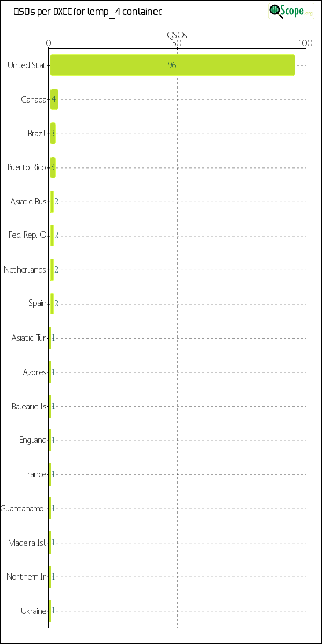This screenshot has height=644, width=322.
Task: Click the United States bar showing 96
Action: [x=172, y=65]
